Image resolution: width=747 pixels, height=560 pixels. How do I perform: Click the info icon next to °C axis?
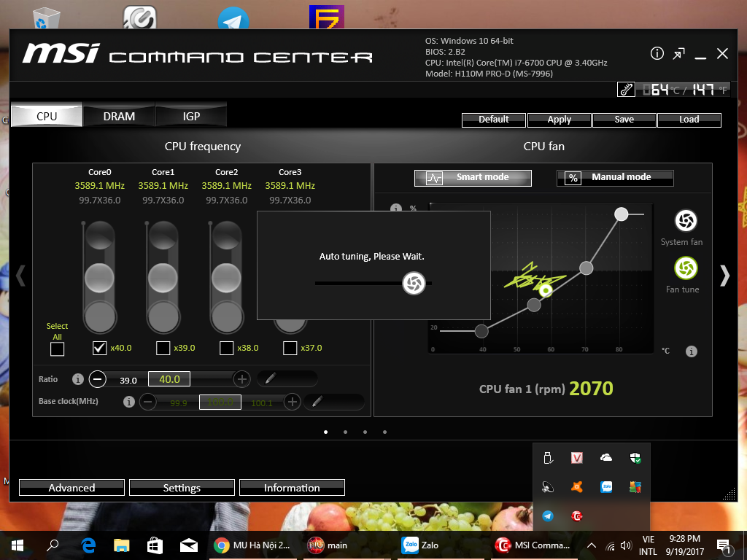[691, 351]
